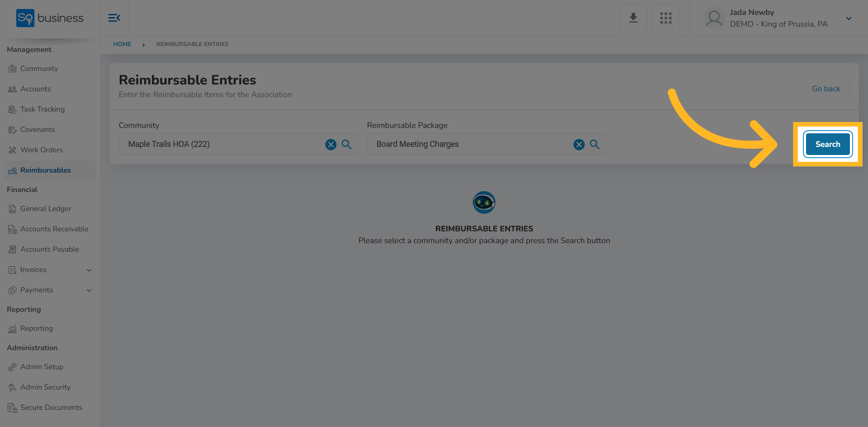Viewport: 868px width, 427px height.
Task: Clear the Board Meeting Charges package field
Action: [x=579, y=145]
